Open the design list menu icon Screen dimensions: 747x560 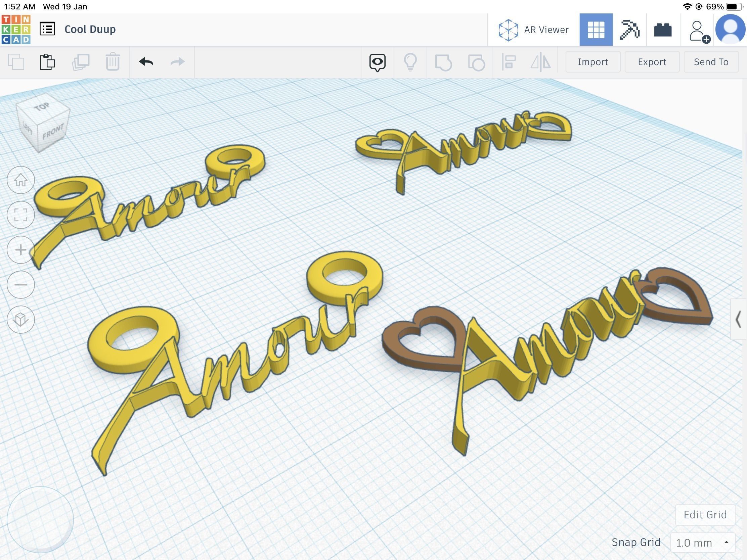pos(47,29)
